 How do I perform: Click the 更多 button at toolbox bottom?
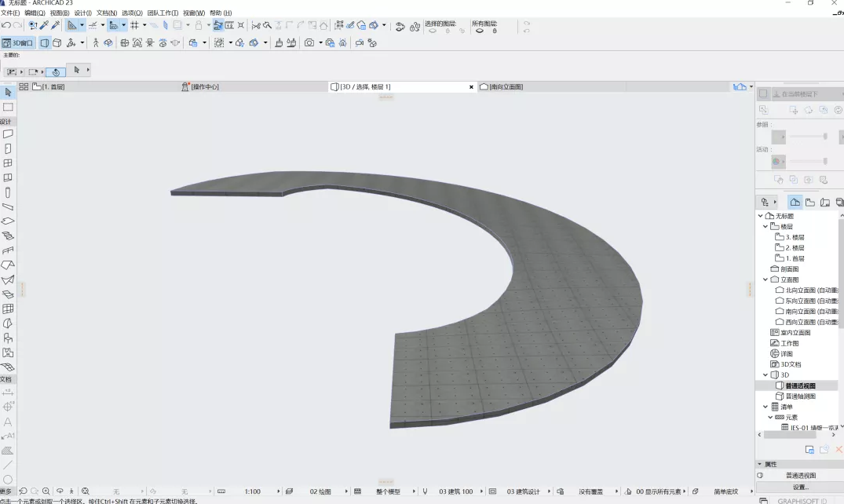[x=6, y=491]
